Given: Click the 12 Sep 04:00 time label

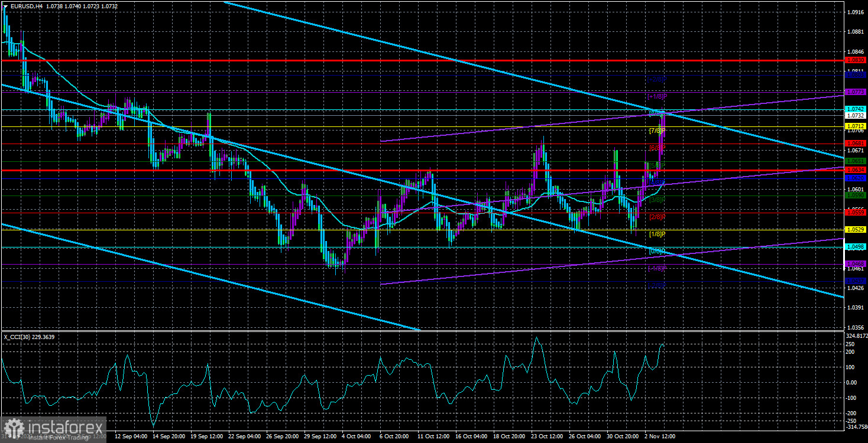Looking at the screenshot, I should click(131, 437).
